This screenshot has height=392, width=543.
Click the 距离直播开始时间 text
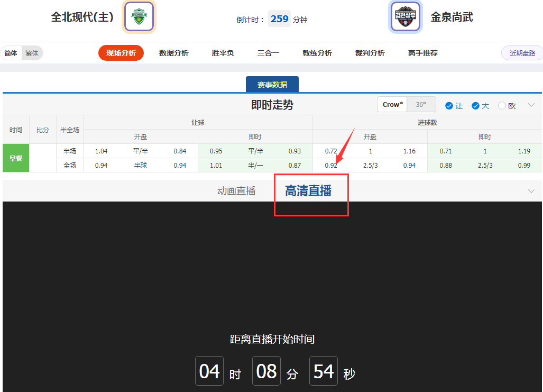(272, 339)
